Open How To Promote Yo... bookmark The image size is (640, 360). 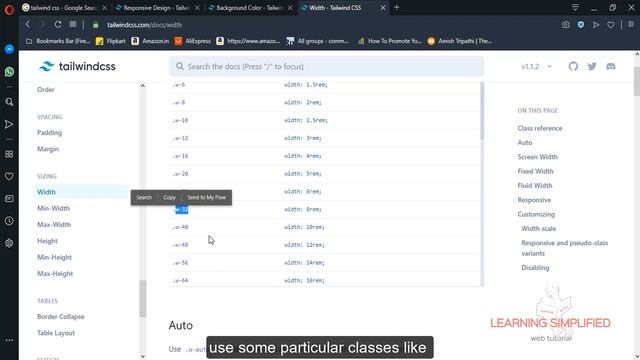point(389,41)
